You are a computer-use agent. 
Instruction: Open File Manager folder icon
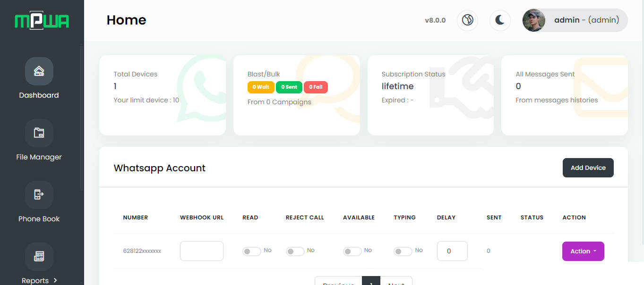click(39, 133)
